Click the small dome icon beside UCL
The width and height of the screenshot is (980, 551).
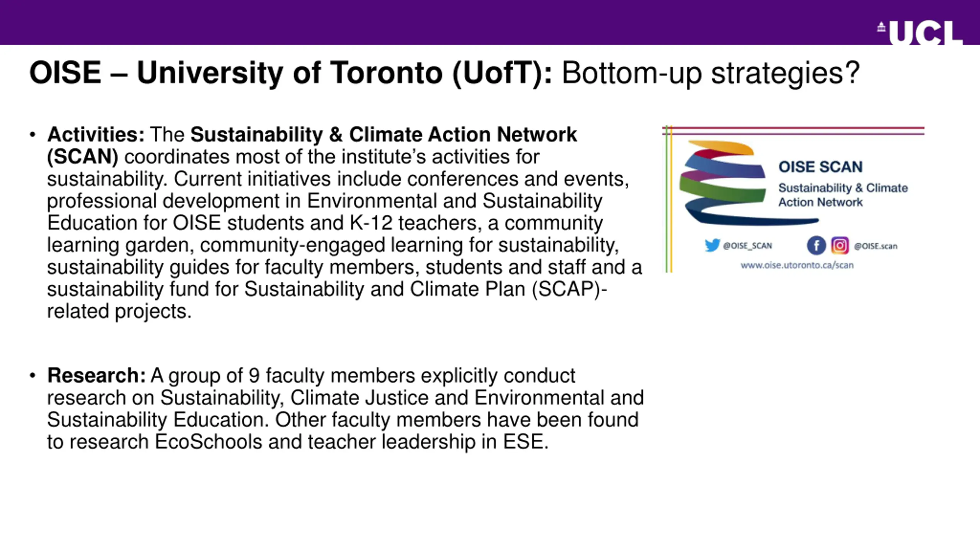click(881, 27)
